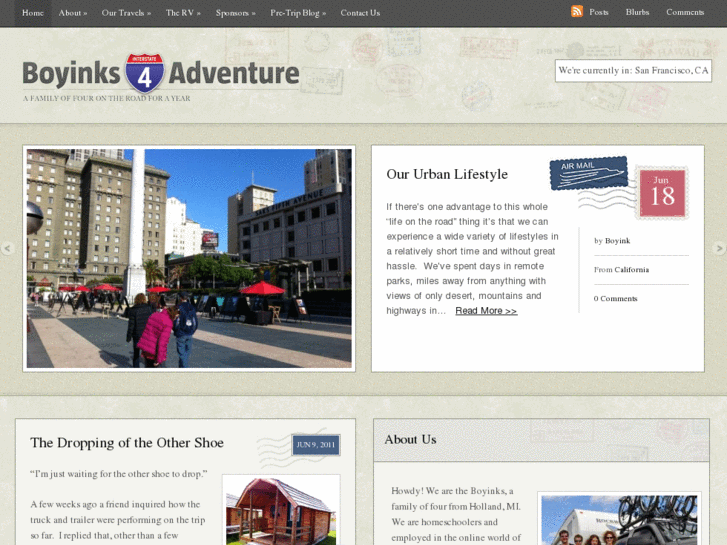Open the Our Urban Lifestyle post title

pyautogui.click(x=447, y=174)
